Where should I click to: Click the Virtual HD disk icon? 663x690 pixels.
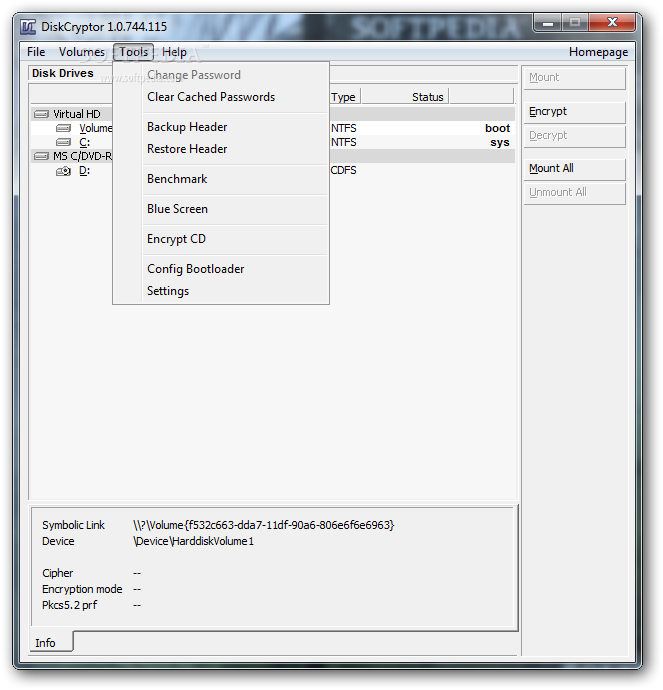[x=41, y=114]
